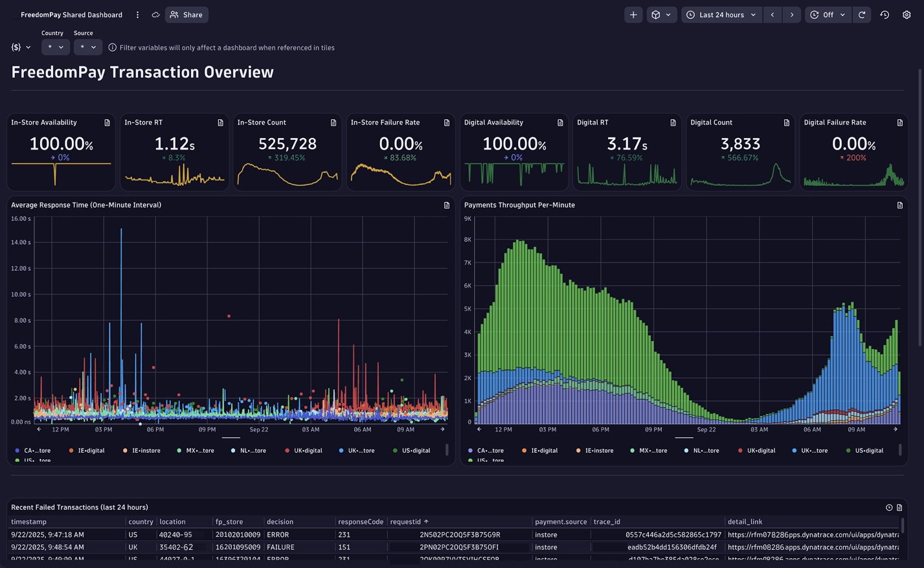This screenshot has width=924, height=568.
Task: Click the manual refresh icon
Action: (862, 15)
